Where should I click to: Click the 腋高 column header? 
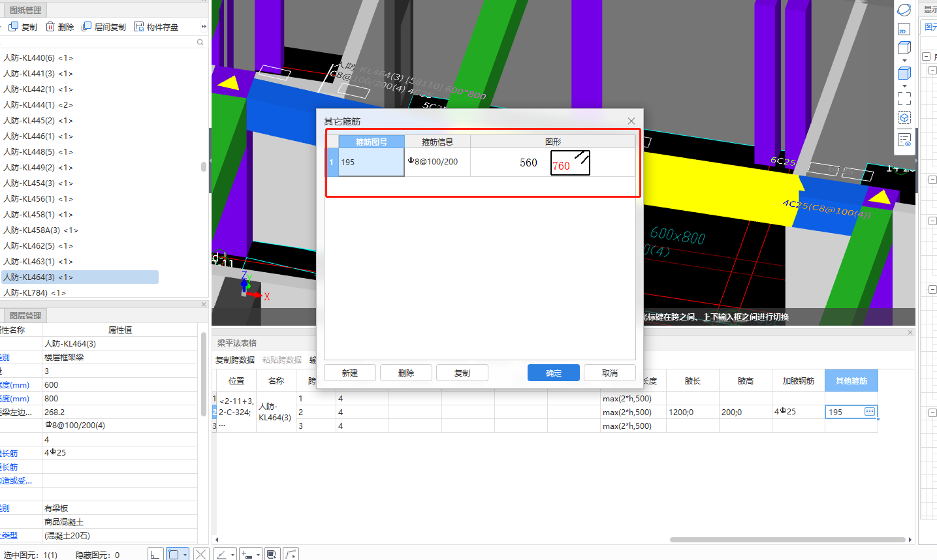tap(746, 381)
